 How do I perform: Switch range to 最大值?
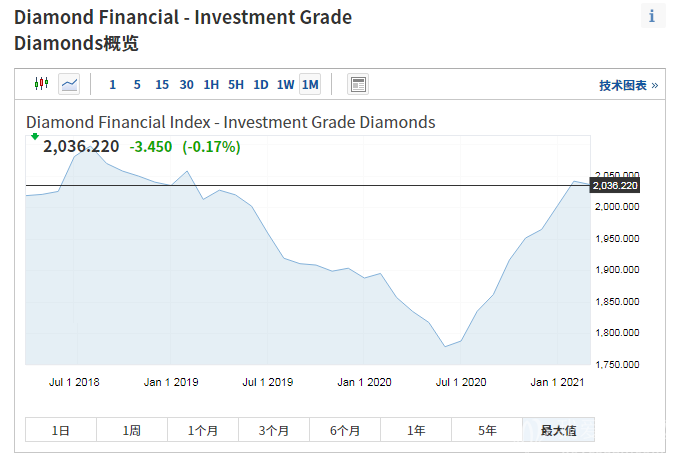[558, 430]
